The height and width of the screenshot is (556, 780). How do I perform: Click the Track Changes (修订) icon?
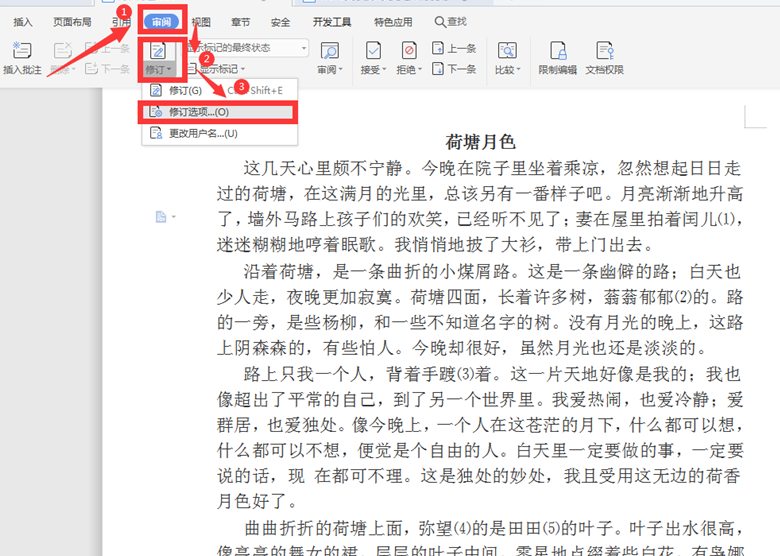[x=158, y=51]
